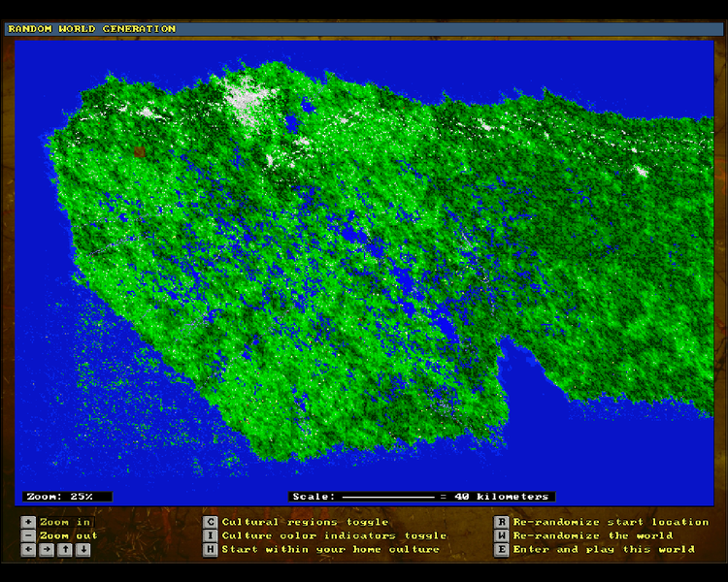728x582 pixels.
Task: Select 'Re-randomize start location' text
Action: (x=611, y=522)
